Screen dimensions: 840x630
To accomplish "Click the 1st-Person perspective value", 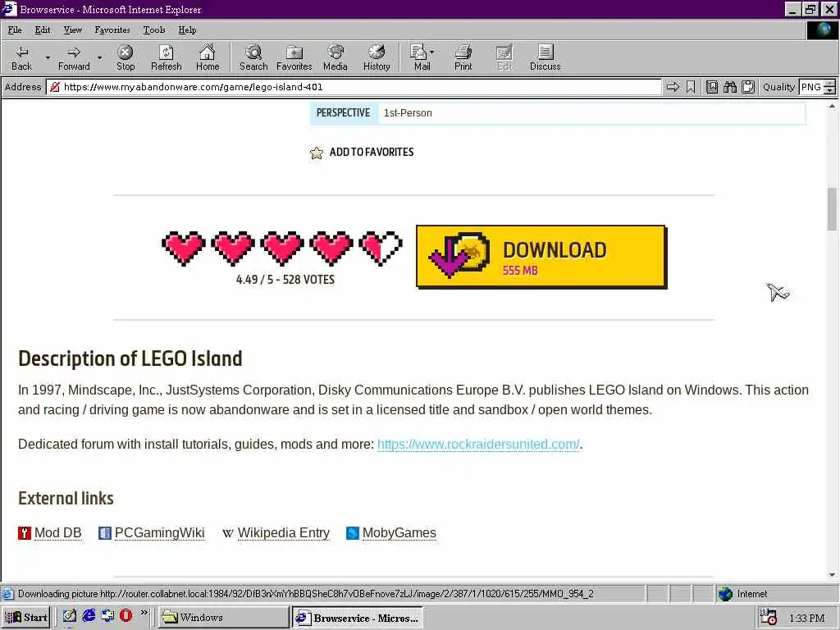I will (x=408, y=113).
